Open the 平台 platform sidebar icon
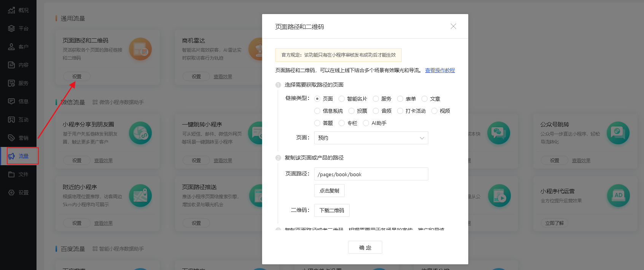Viewport: 644px width, 270px height. pos(11,28)
